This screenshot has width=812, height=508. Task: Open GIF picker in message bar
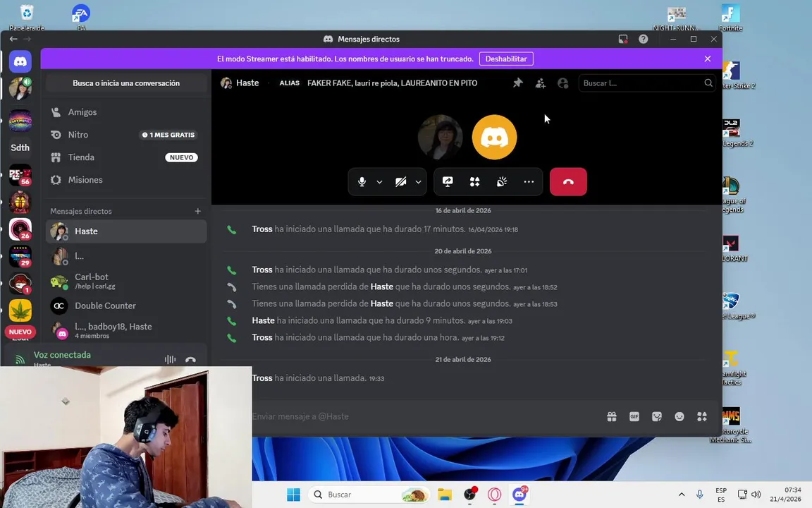(x=634, y=417)
